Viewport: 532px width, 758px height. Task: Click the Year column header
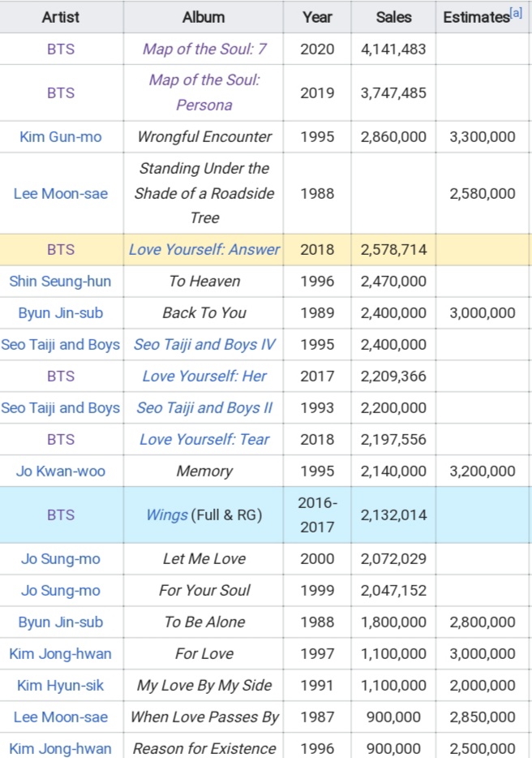tap(317, 17)
